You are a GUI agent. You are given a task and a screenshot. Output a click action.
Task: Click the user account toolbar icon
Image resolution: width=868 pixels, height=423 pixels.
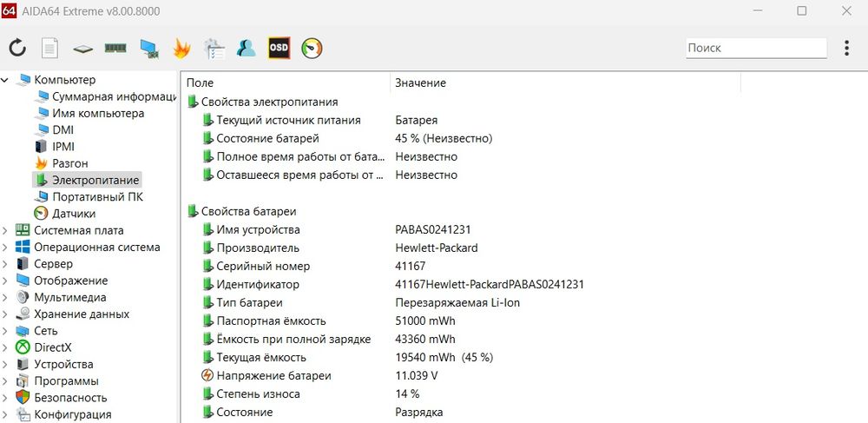point(246,48)
